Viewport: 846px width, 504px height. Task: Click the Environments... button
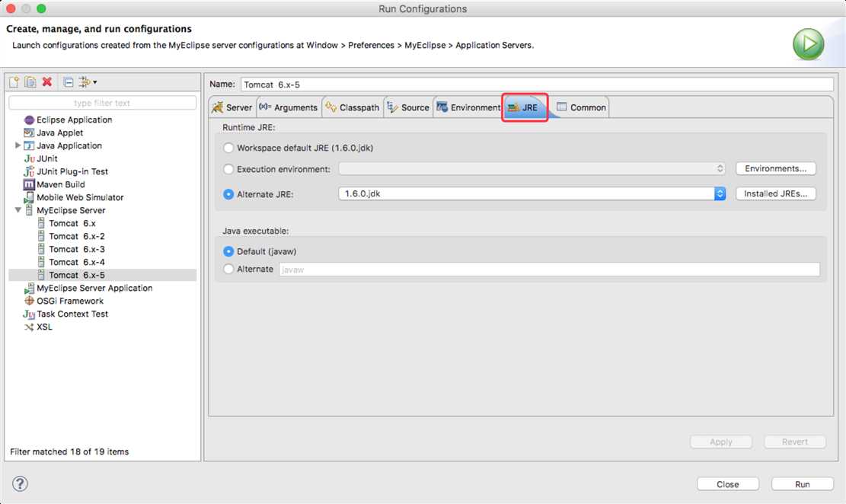[776, 168]
